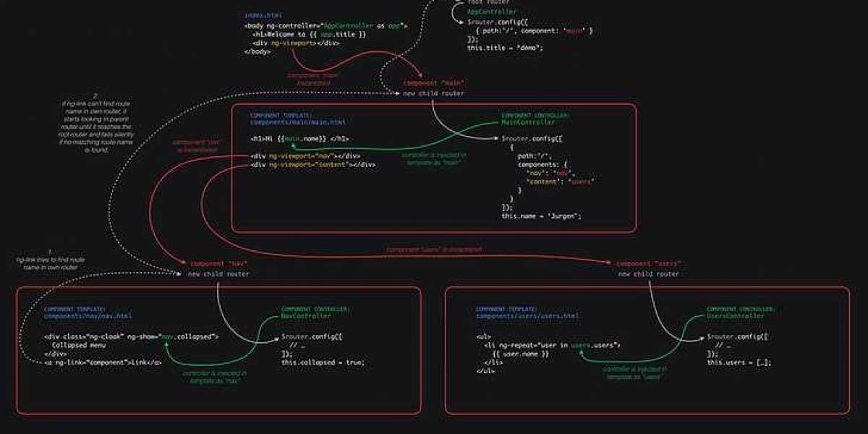Click the ng-viewport="content" div line
Viewport: 868px width, 434px height.
coord(312,165)
